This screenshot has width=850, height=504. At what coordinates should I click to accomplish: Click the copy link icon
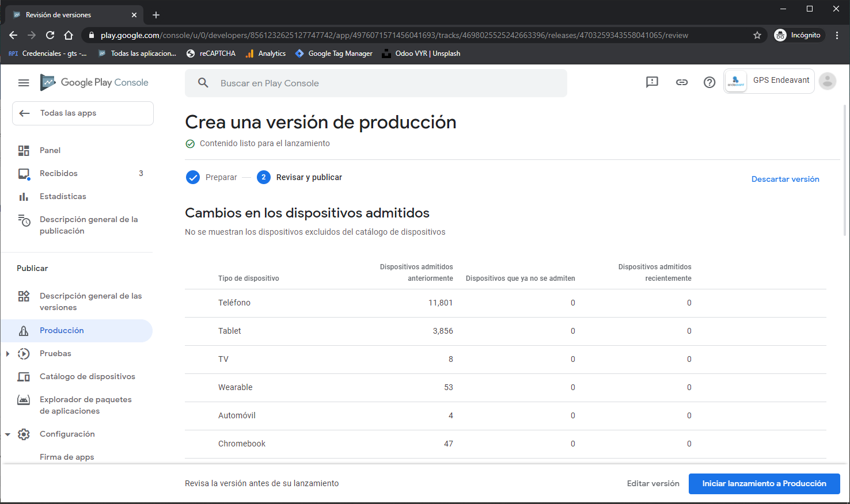point(682,82)
